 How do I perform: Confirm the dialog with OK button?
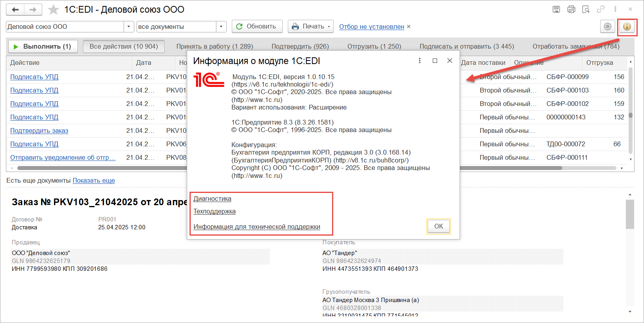tap(439, 226)
